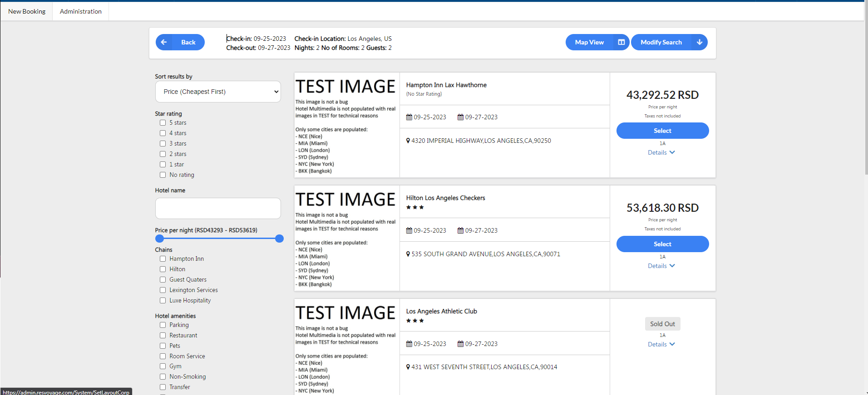Viewport: 868px width, 395px height.
Task: Click star rating of Hilton Los Angeles Checkers
Action: 415,207
